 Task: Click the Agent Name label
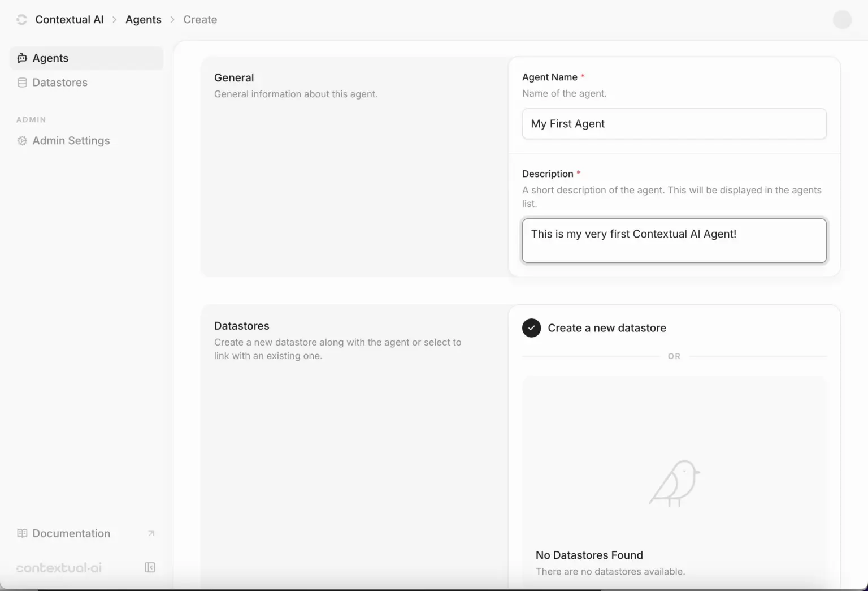pyautogui.click(x=550, y=77)
